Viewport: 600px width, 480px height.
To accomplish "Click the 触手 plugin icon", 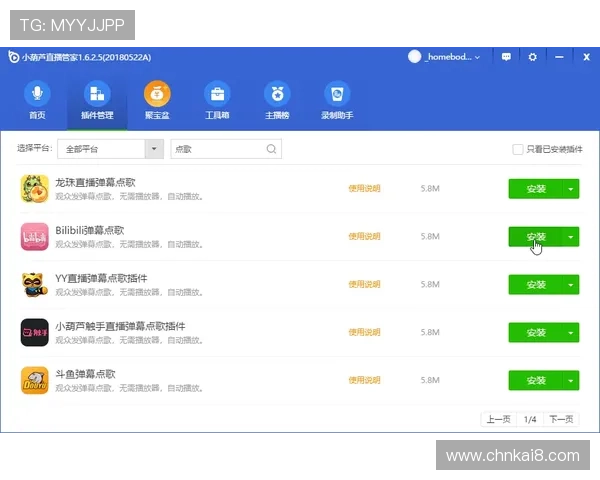I will (34, 332).
